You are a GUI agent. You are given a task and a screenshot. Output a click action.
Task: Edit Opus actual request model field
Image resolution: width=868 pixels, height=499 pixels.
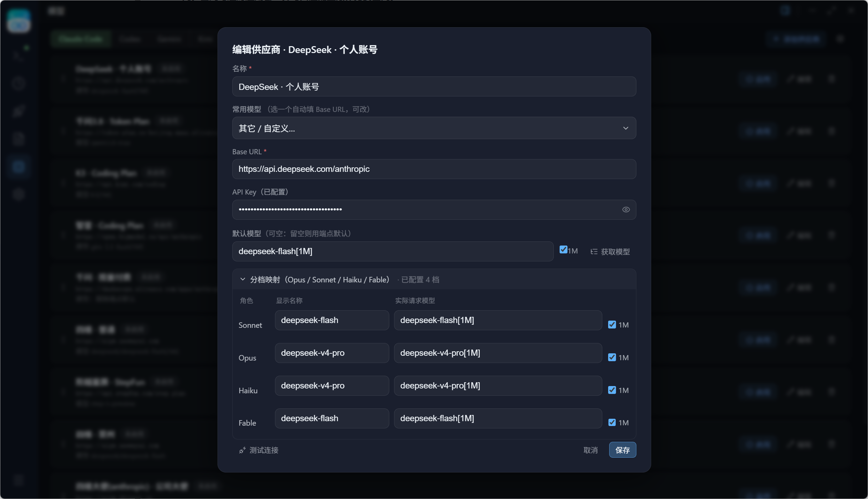pyautogui.click(x=498, y=353)
